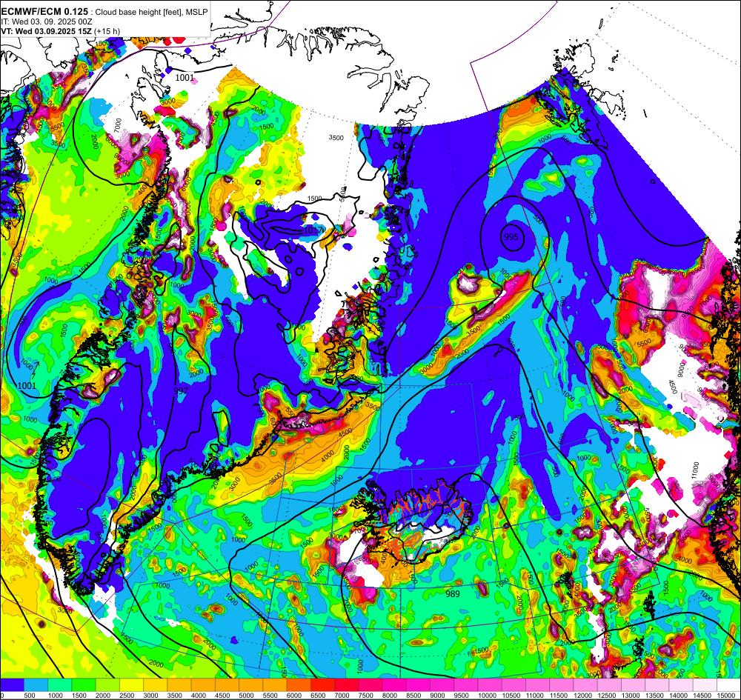Select the pale pink legend swatch between 14000 and 14500
Image resolution: width=741 pixels, height=700 pixels.
tap(681, 684)
